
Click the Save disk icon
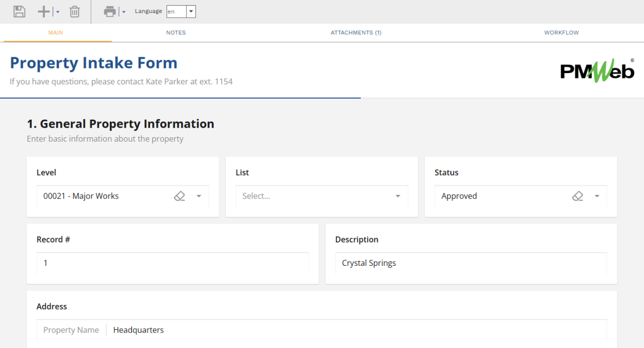tap(19, 11)
